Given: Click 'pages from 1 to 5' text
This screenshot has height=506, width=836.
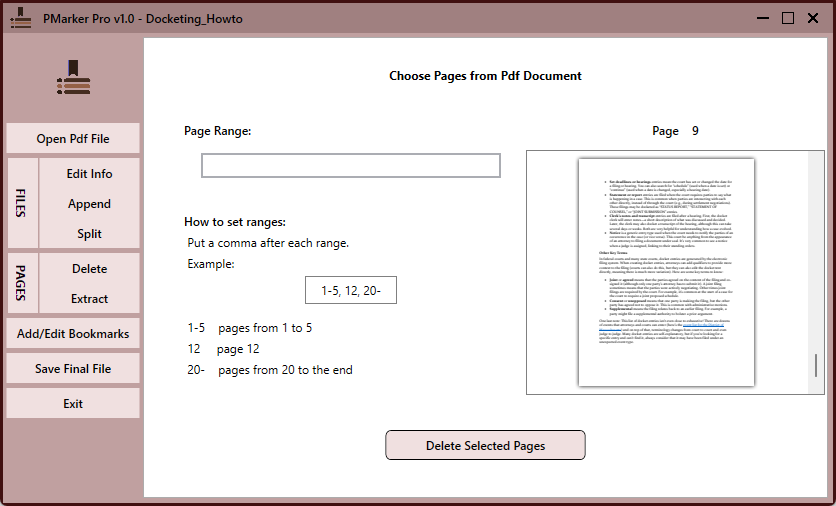Looking at the screenshot, I should point(265,328).
